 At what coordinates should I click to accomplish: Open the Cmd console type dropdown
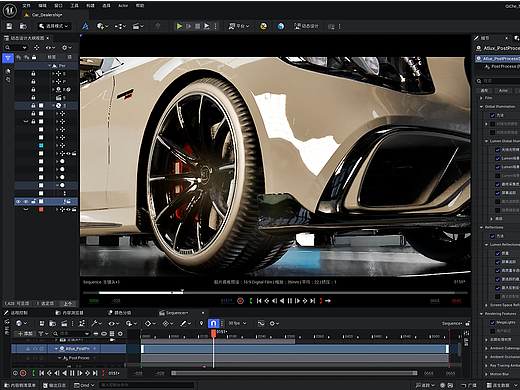[x=84, y=385]
